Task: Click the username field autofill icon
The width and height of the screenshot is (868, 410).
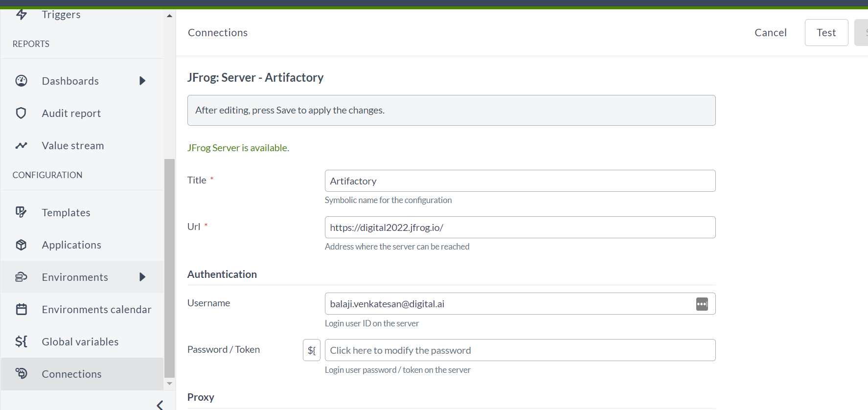Action: (x=702, y=304)
